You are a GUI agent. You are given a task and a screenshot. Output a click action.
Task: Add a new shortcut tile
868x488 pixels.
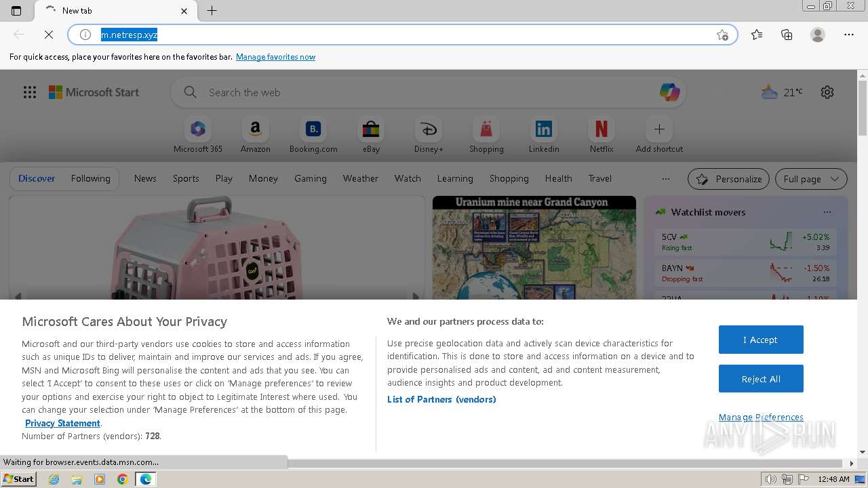(x=659, y=136)
